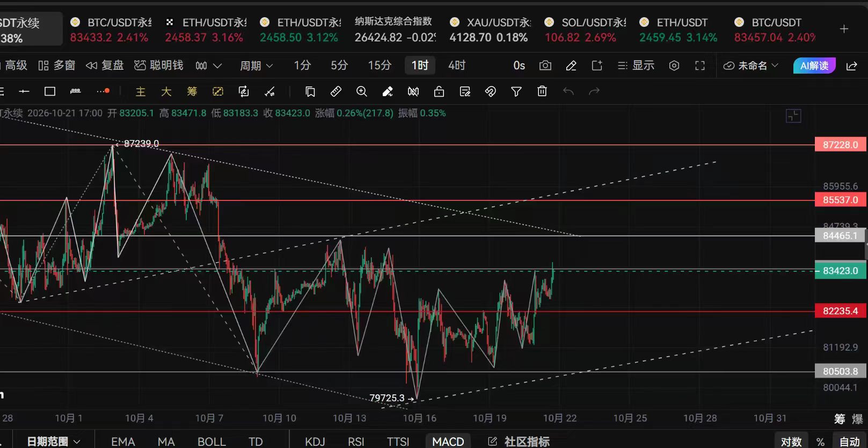Open the drawings filter funnel
This screenshot has width=868, height=448.
516,91
